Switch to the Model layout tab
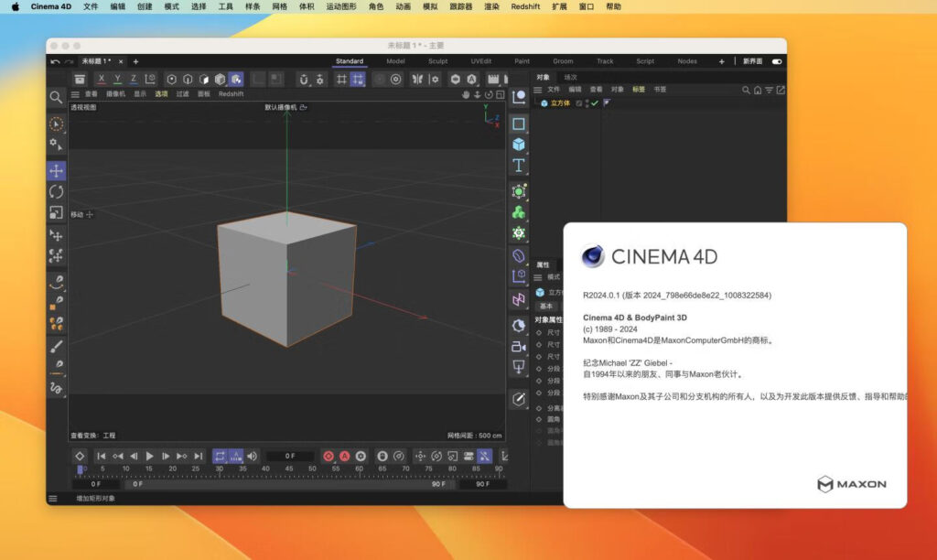This screenshot has height=560, width=937. pos(396,61)
